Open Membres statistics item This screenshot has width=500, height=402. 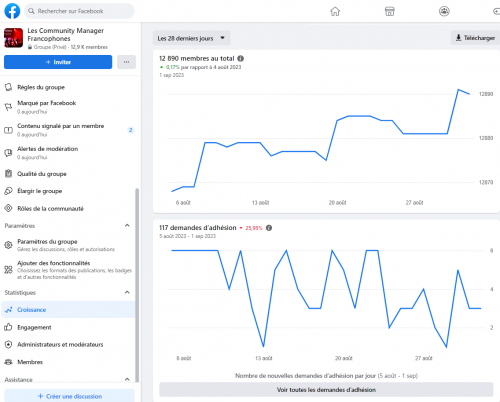(x=68, y=362)
